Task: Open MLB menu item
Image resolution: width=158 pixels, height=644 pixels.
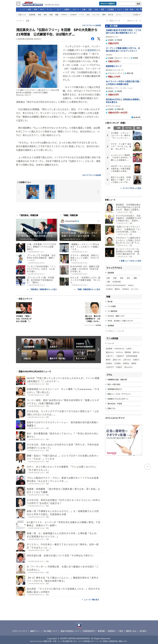Action: [x=42, y=9]
